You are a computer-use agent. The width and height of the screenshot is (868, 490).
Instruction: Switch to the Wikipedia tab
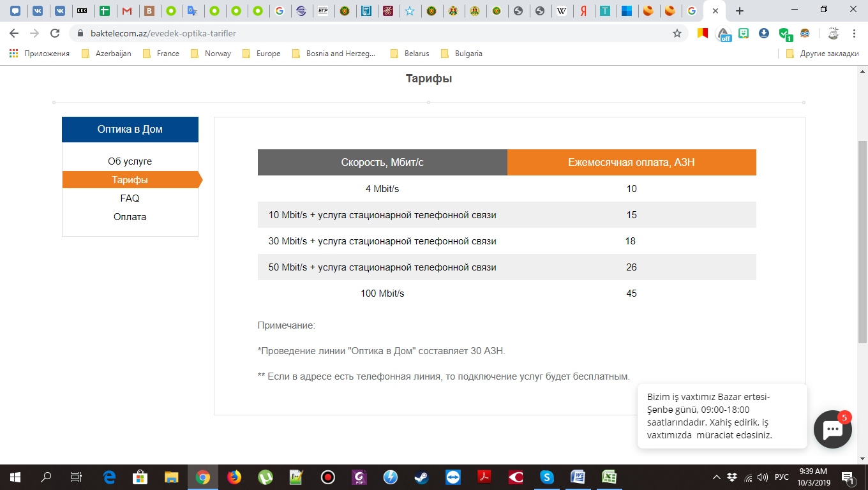tap(561, 11)
